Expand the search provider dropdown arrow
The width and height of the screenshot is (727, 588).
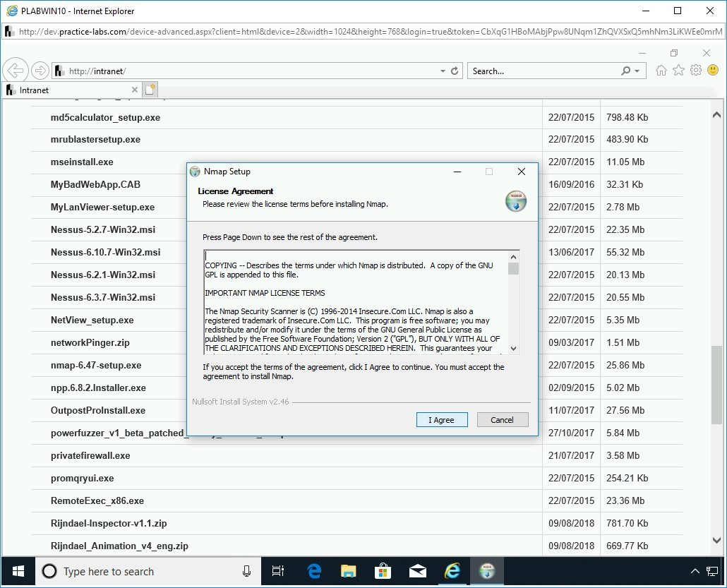tap(637, 71)
